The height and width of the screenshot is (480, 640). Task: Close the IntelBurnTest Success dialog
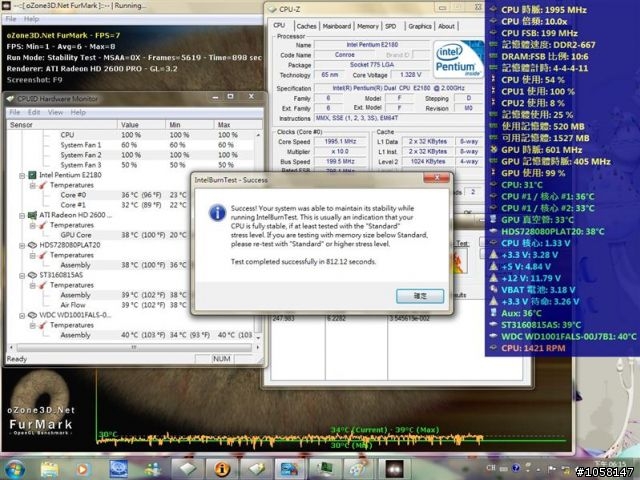click(436, 178)
